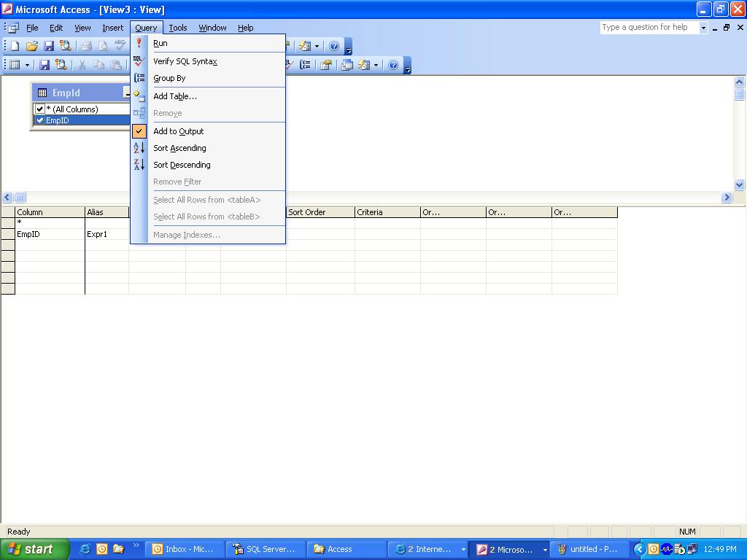Open the View button dropdown arrow
Image resolution: width=747 pixels, height=560 pixels.
tap(27, 65)
